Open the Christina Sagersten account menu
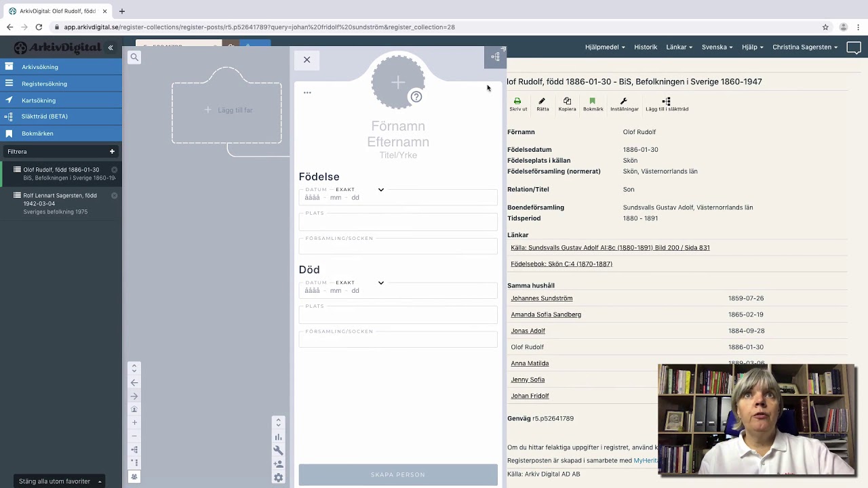Screen dimensions: 868x488 pyautogui.click(x=805, y=47)
